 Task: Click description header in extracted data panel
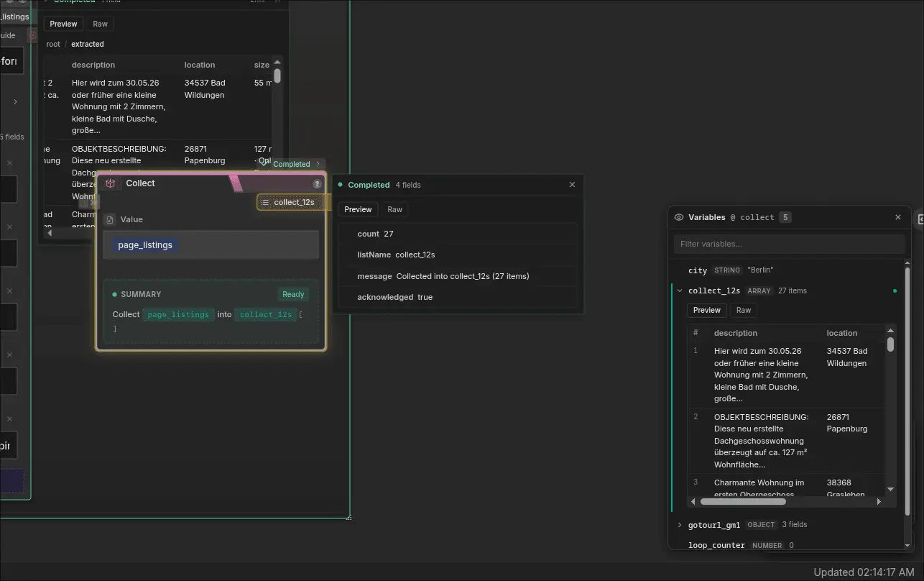pos(93,65)
